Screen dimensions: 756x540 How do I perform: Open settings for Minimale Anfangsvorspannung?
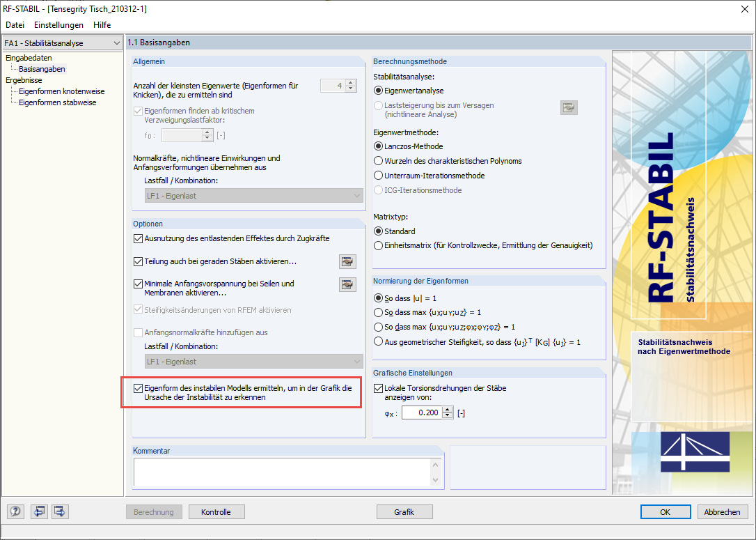347,284
